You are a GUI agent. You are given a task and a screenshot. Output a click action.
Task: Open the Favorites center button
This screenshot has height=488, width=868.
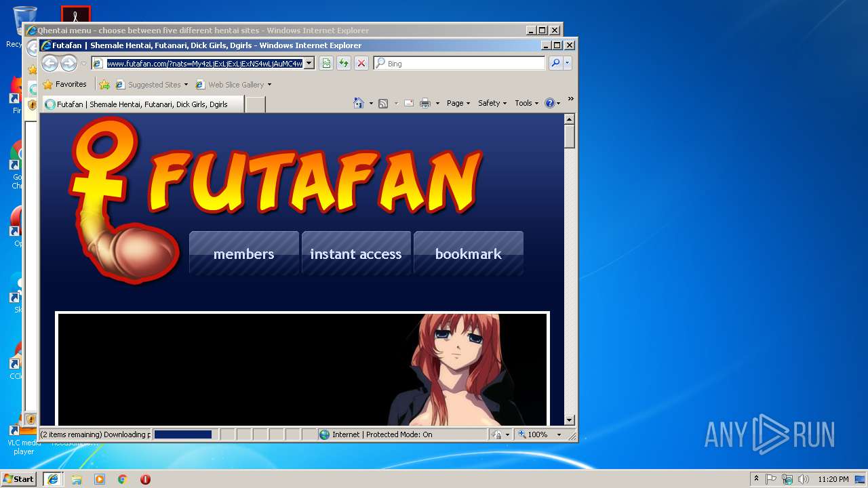coord(64,85)
